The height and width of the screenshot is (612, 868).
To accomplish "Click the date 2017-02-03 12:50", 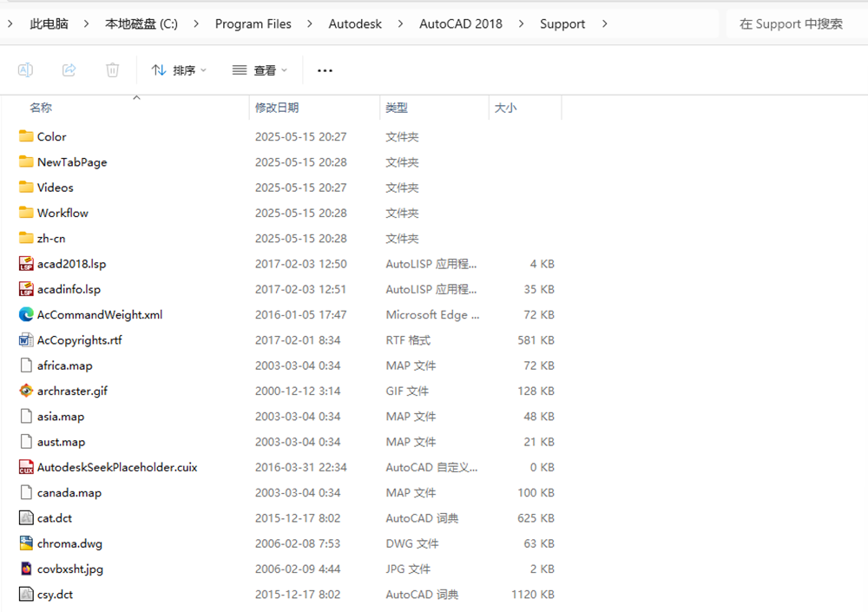I will click(x=300, y=264).
